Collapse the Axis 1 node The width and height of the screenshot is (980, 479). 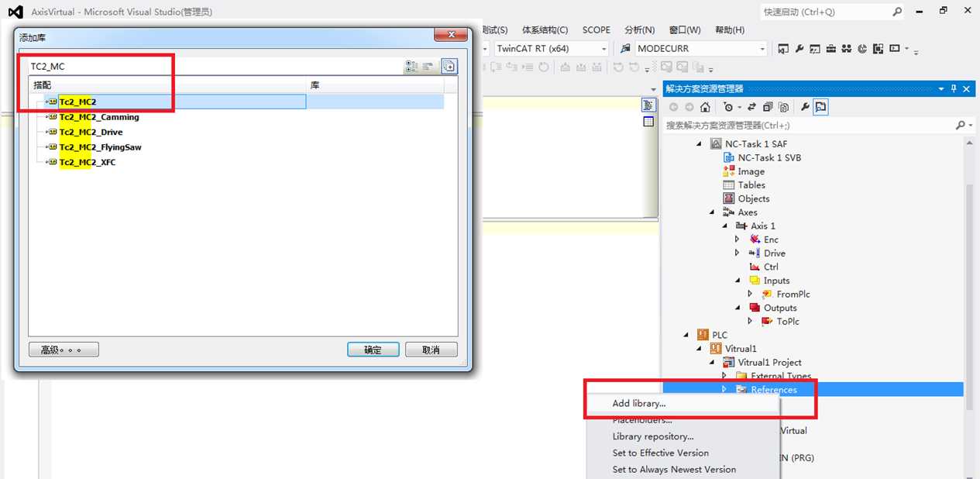coord(726,226)
